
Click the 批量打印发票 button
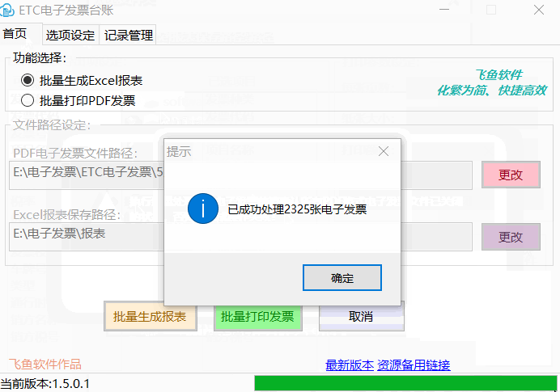[x=258, y=316]
